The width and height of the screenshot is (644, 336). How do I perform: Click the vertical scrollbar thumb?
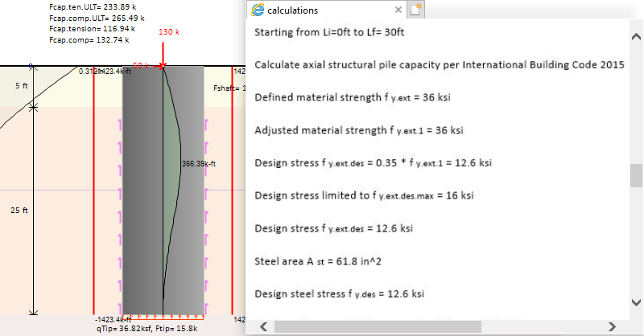click(x=636, y=175)
